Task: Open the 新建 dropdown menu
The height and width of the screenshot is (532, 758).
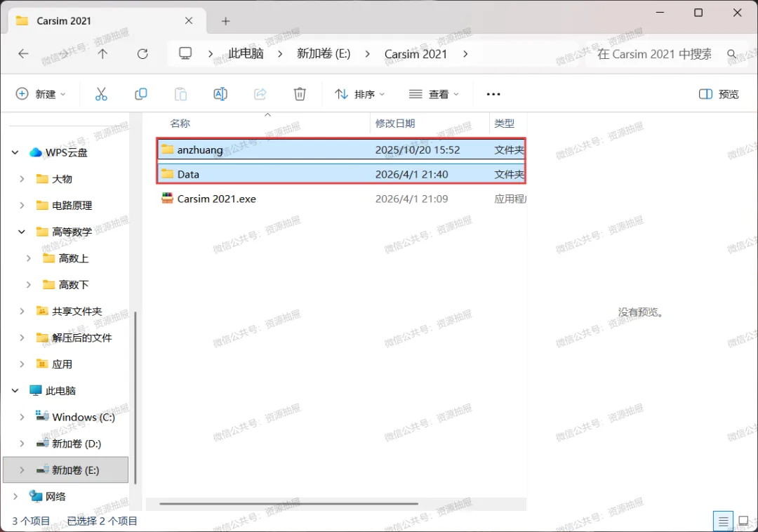Action: (x=41, y=94)
